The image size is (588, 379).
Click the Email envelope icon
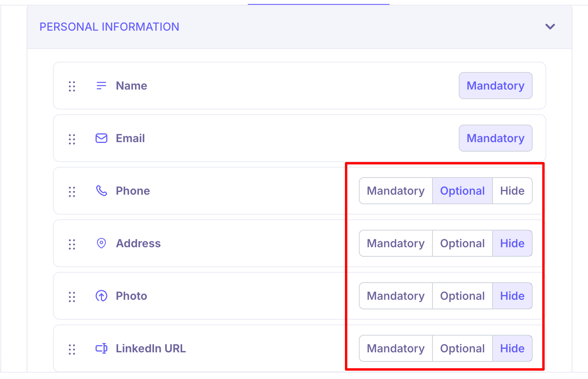click(x=101, y=138)
